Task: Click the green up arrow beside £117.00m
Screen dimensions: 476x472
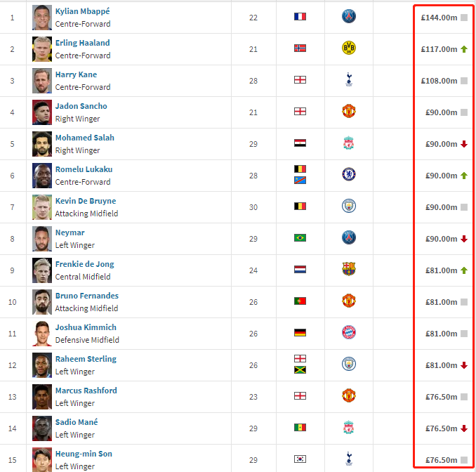Action: (464, 49)
